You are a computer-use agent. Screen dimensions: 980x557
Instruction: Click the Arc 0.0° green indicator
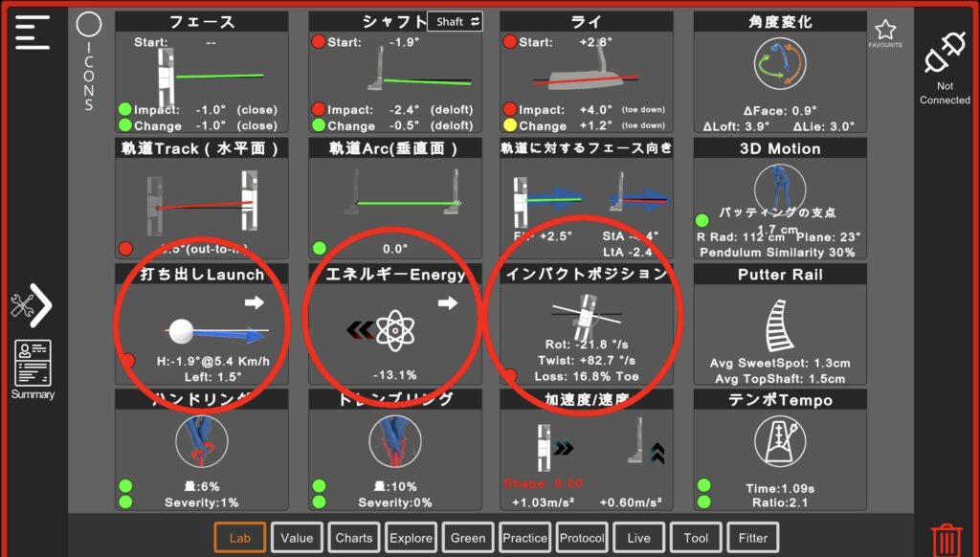coord(320,248)
